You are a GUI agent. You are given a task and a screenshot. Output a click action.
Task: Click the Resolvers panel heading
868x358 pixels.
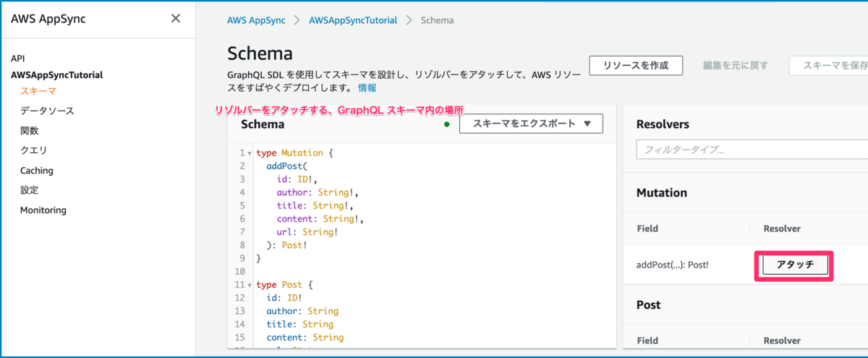tap(663, 124)
